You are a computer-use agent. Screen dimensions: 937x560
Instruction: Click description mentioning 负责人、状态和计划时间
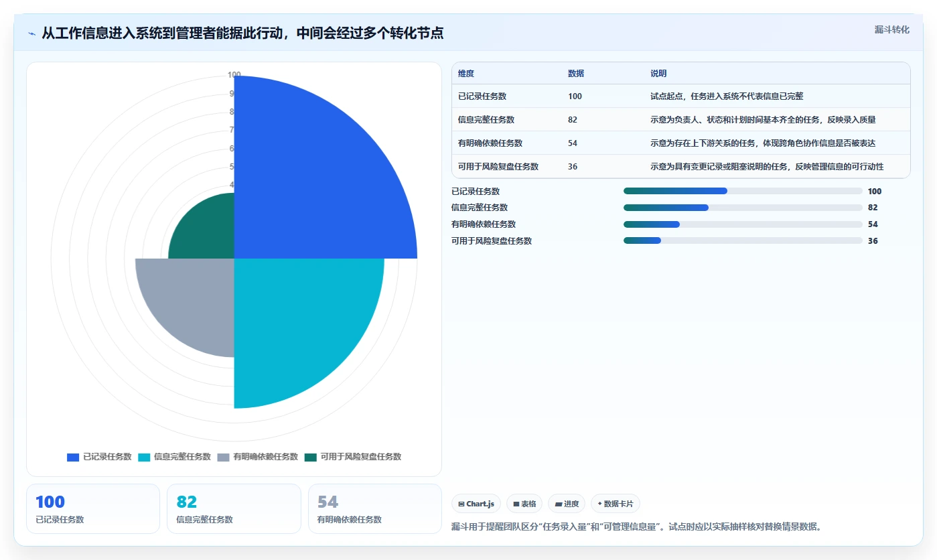(x=763, y=120)
